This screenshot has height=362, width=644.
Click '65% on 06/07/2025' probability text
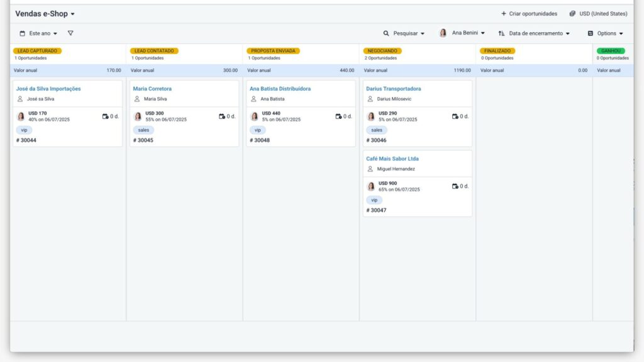point(399,189)
